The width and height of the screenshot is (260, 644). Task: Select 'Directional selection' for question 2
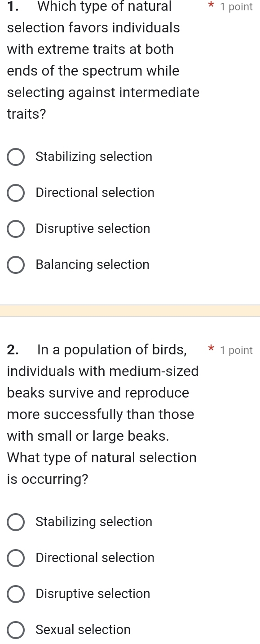coord(16,558)
